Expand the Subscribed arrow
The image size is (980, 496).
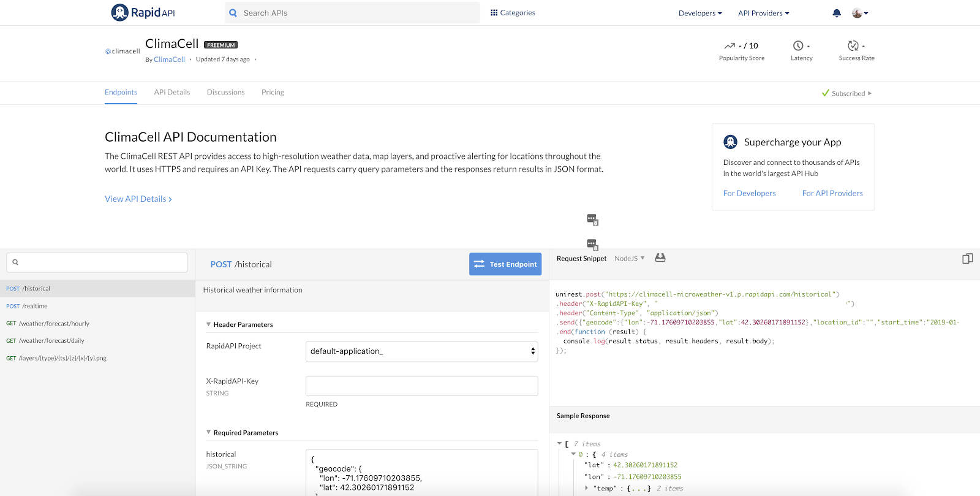pyautogui.click(x=870, y=94)
